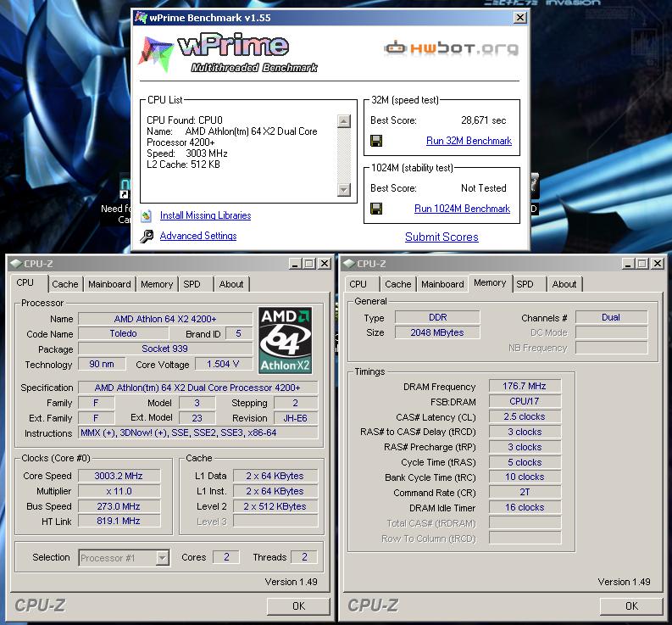Click the Core Voltage 1.504 V value
Image resolution: width=672 pixels, height=625 pixels.
pos(223,364)
